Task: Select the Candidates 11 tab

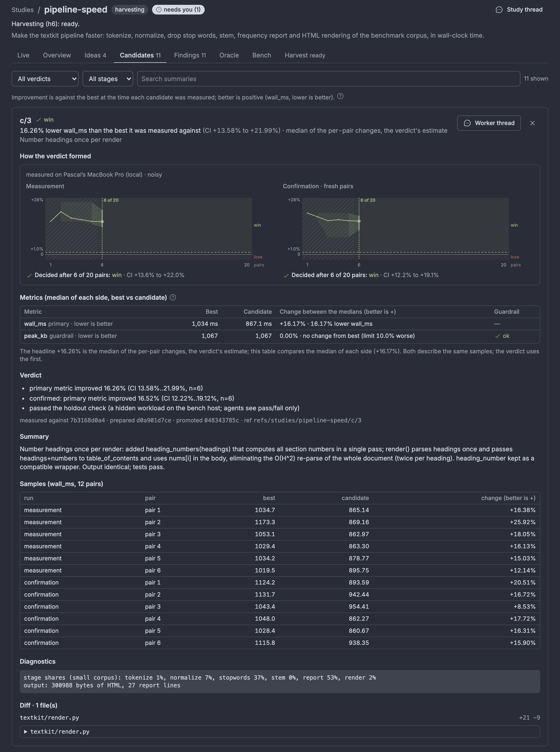Action: 140,55
